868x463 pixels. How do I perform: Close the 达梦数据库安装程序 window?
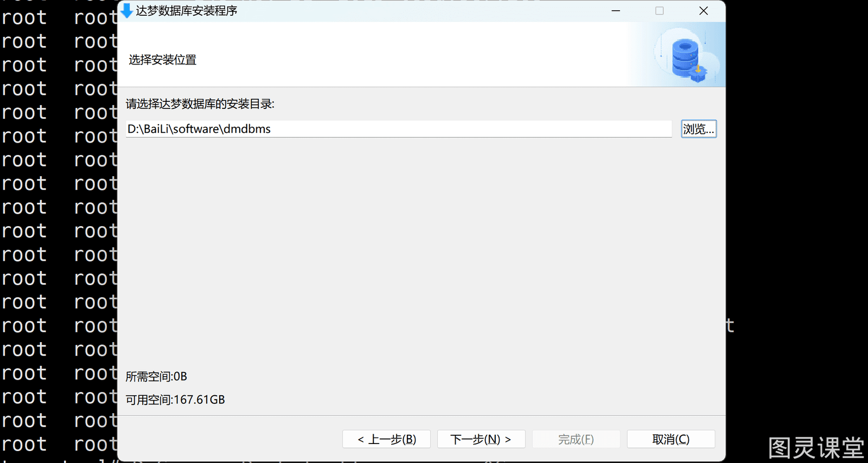[x=704, y=11]
